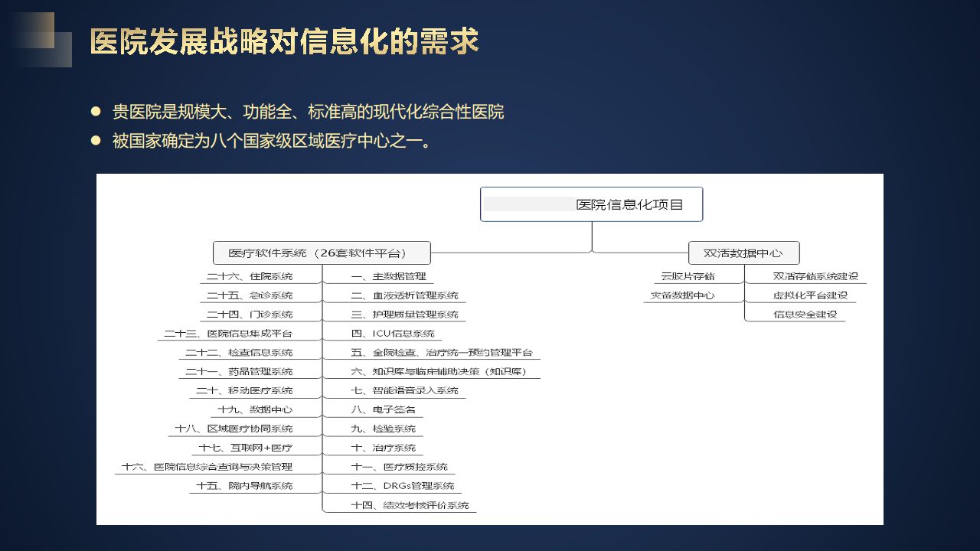Click the slide title '医院发展战略对信息化的需求'

(284, 41)
